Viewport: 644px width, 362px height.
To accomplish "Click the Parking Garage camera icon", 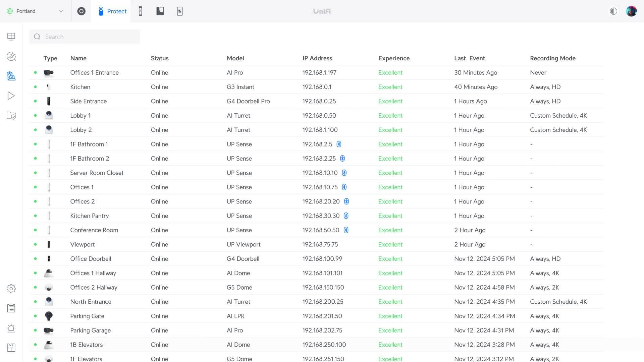I will click(x=49, y=330).
